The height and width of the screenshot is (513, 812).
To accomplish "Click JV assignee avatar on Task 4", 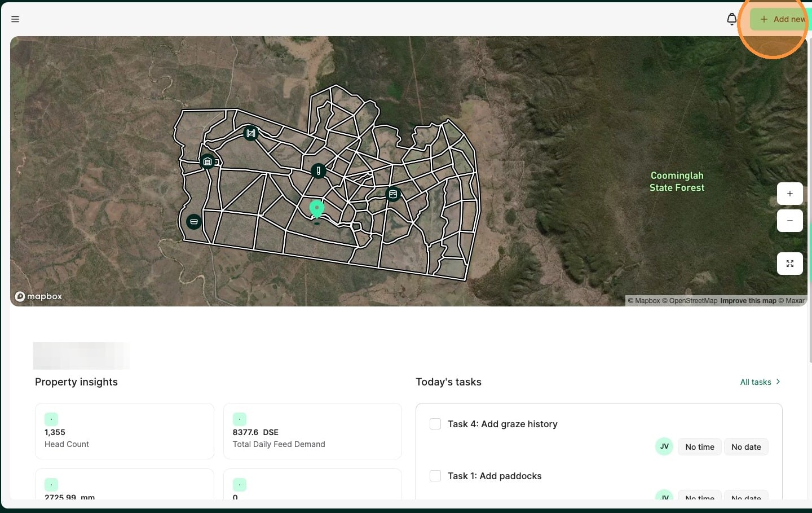I will pyautogui.click(x=664, y=446).
